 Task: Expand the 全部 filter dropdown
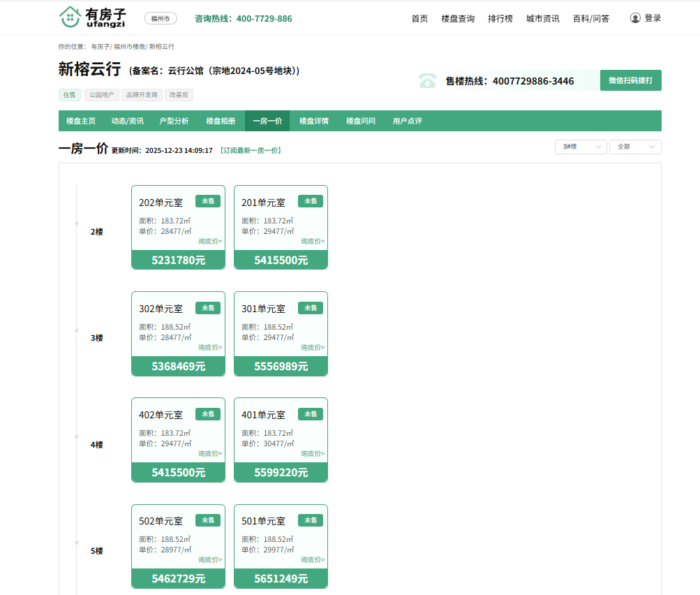click(x=635, y=147)
